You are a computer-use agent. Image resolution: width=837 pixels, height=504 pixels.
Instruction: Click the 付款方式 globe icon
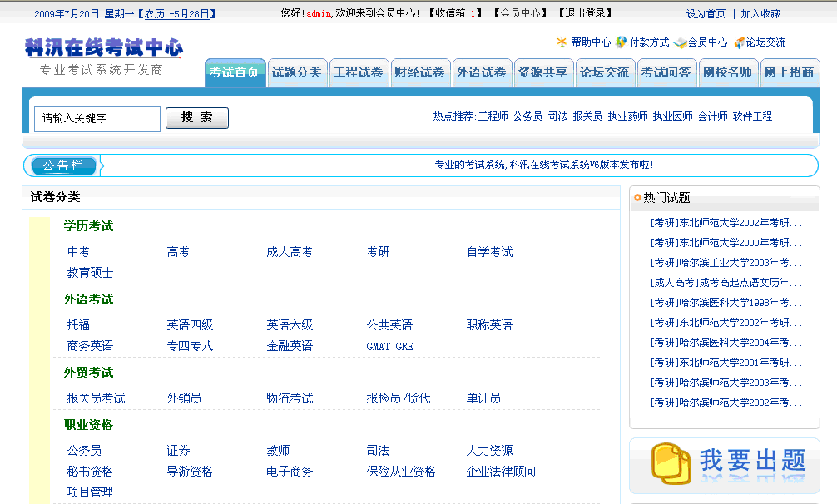pyautogui.click(x=621, y=42)
